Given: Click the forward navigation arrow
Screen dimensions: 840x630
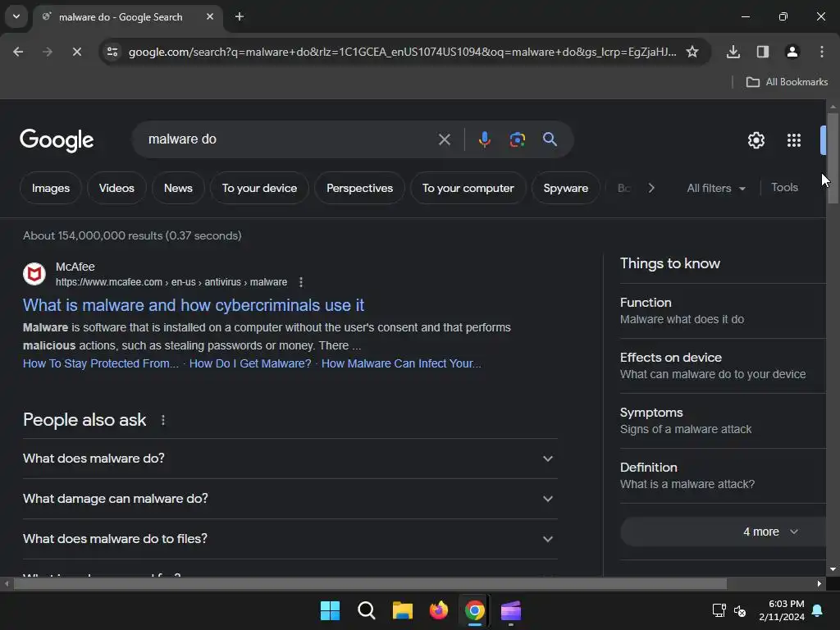Looking at the screenshot, I should (48, 52).
